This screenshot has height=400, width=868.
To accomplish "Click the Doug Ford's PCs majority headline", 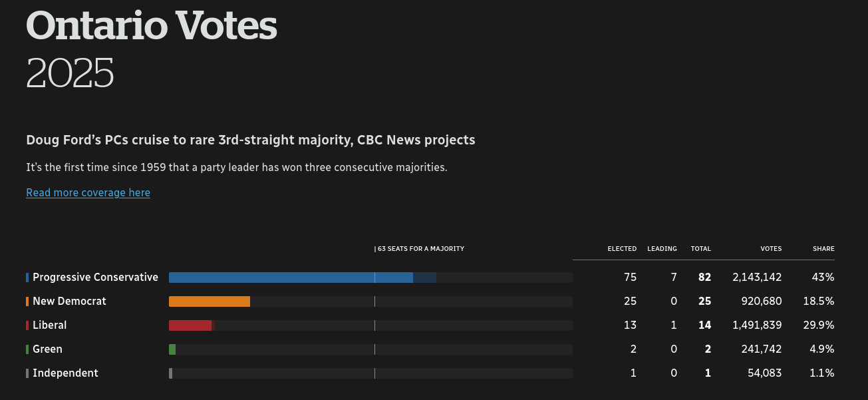I will tap(251, 140).
